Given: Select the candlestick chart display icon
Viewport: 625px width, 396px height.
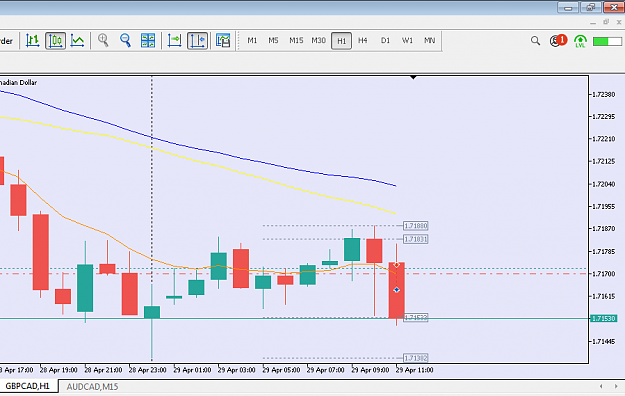Looking at the screenshot, I should (x=55, y=41).
